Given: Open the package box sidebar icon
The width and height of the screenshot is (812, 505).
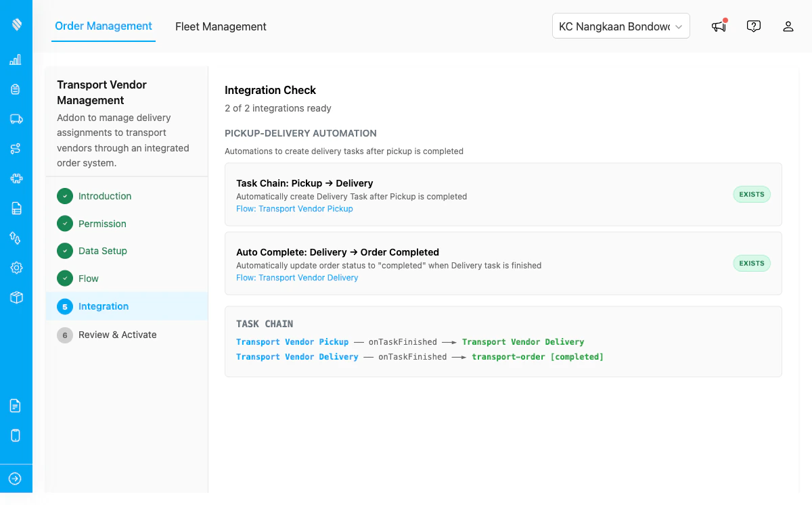Looking at the screenshot, I should (x=16, y=297).
